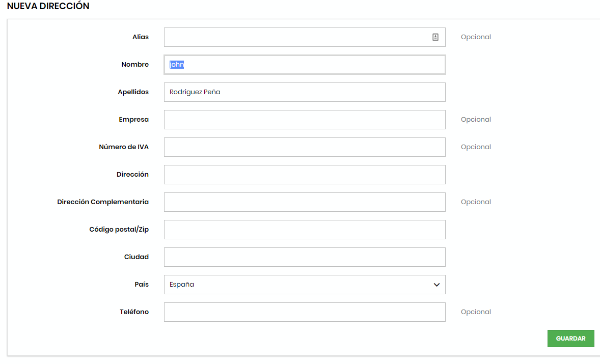The height and width of the screenshot is (364, 600).
Task: Click into the Empresa input box
Action: [x=305, y=120]
